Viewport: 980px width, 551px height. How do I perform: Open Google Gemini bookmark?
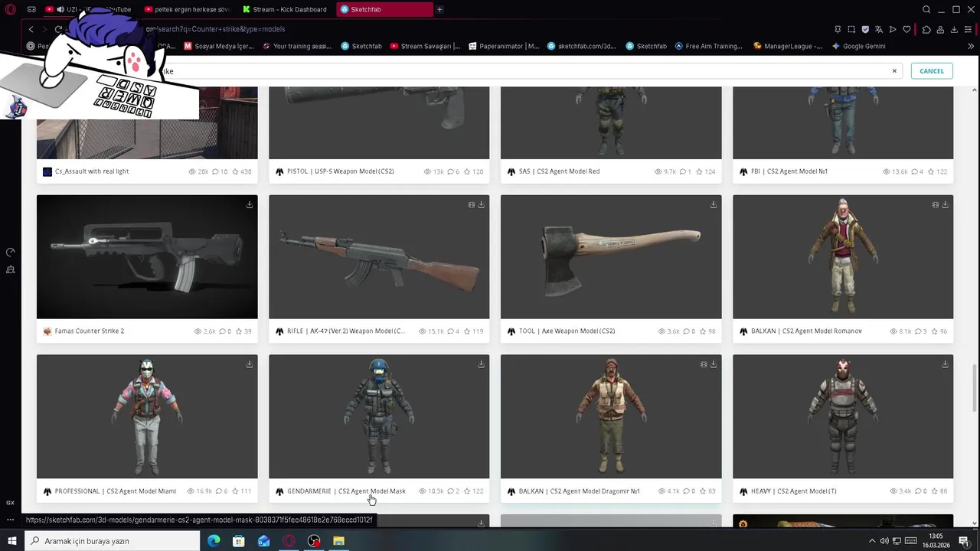(x=858, y=46)
